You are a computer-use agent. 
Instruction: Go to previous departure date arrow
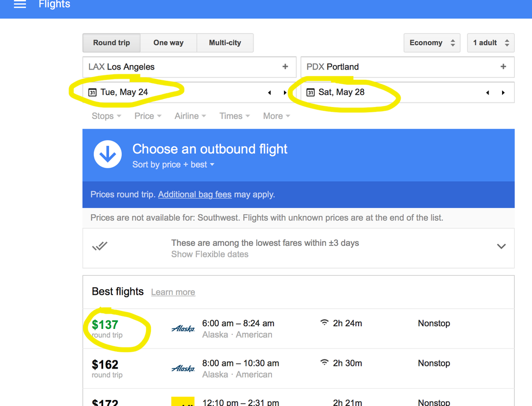[x=269, y=93]
